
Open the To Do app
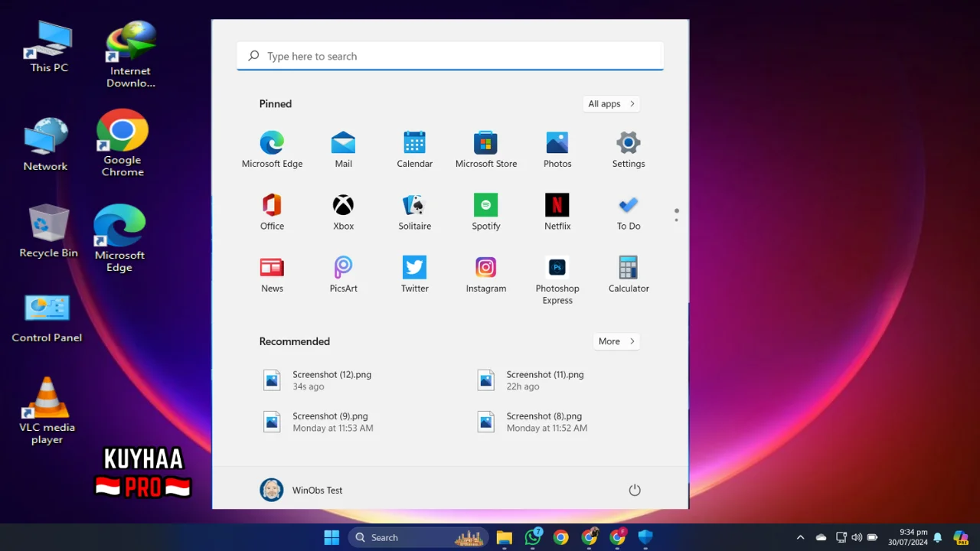(x=628, y=212)
